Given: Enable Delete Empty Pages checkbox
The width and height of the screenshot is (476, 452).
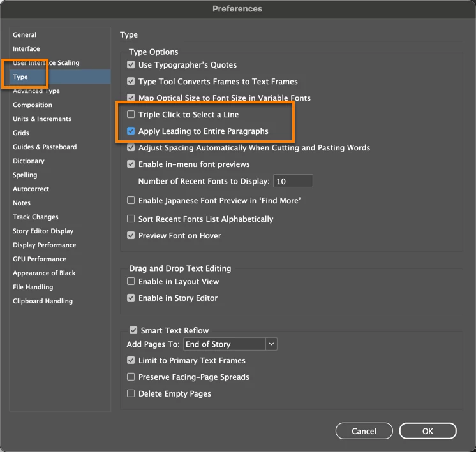Looking at the screenshot, I should point(131,393).
